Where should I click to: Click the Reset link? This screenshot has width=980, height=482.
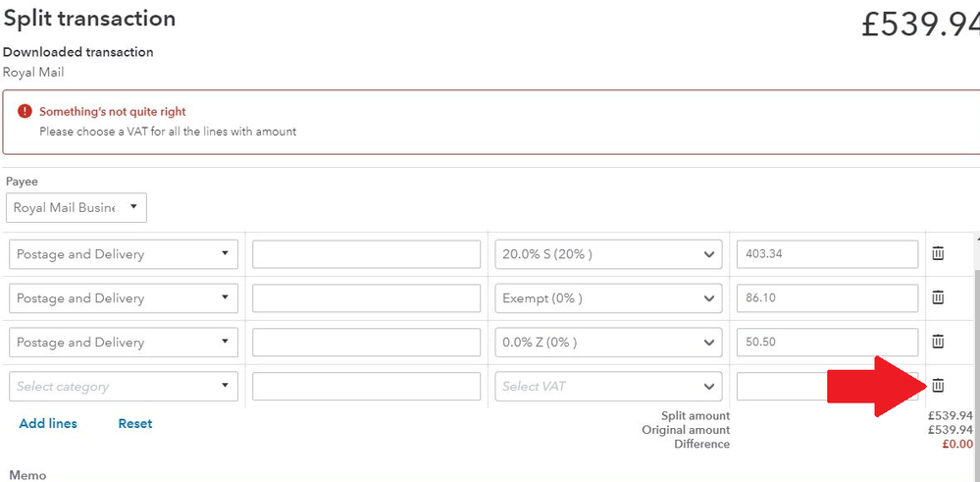point(135,424)
